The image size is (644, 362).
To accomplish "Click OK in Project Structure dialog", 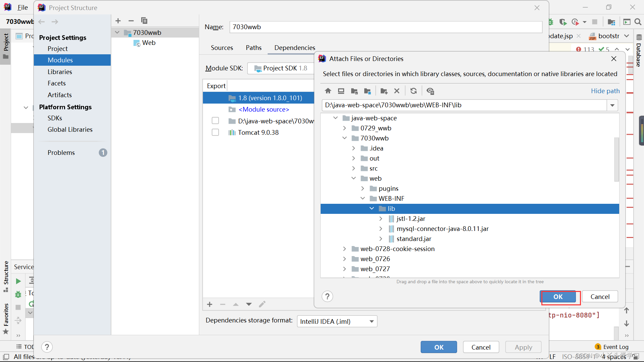I will (439, 347).
